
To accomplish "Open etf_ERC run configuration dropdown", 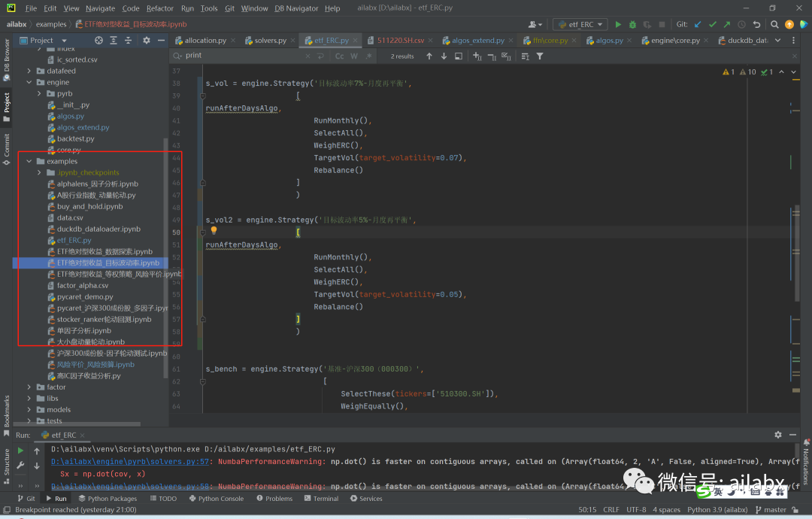I will click(x=580, y=24).
